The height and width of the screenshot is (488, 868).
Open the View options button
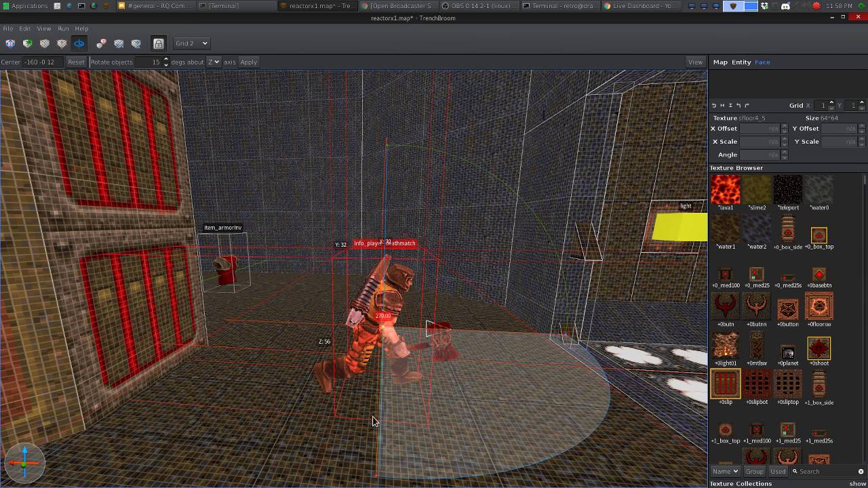pos(695,62)
